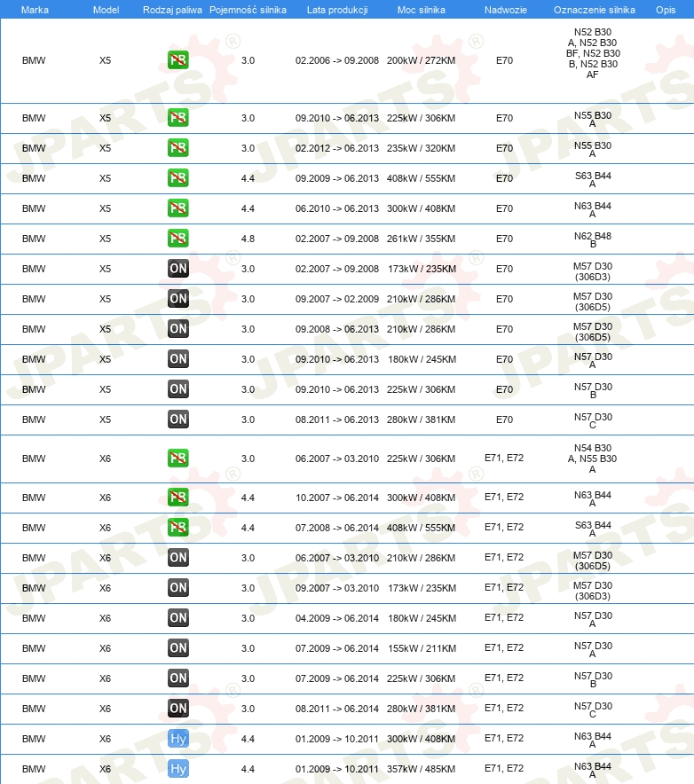
Task: Click the Model column header
Action: pos(106,10)
